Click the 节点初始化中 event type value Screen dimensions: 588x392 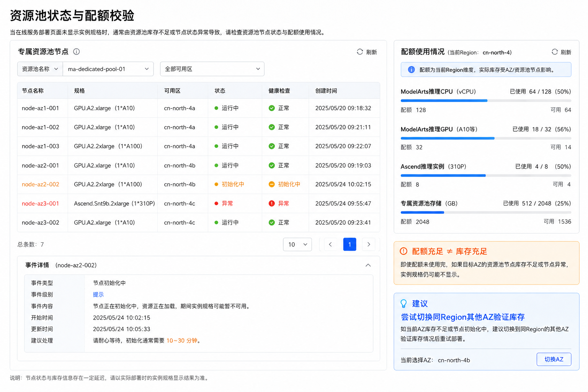(109, 283)
